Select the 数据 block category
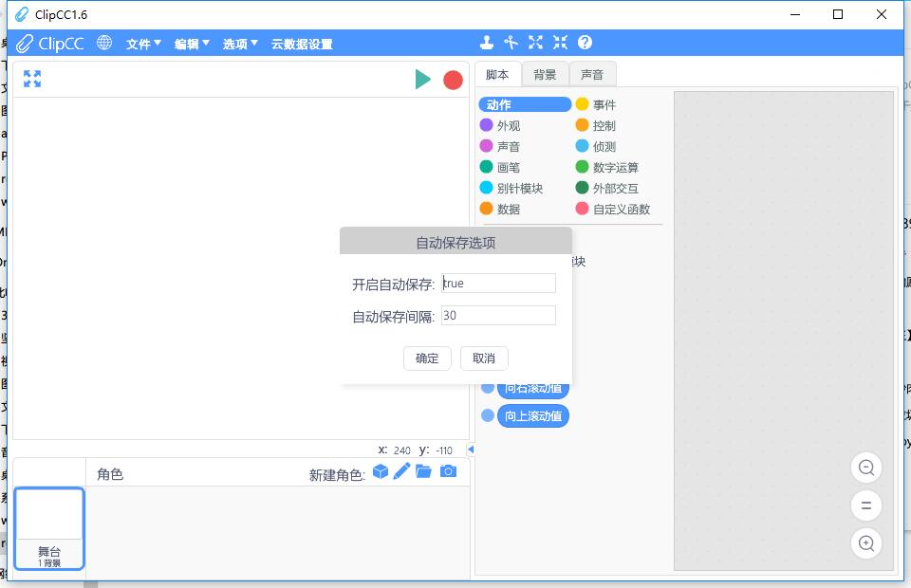This screenshot has width=911, height=588. coord(500,209)
